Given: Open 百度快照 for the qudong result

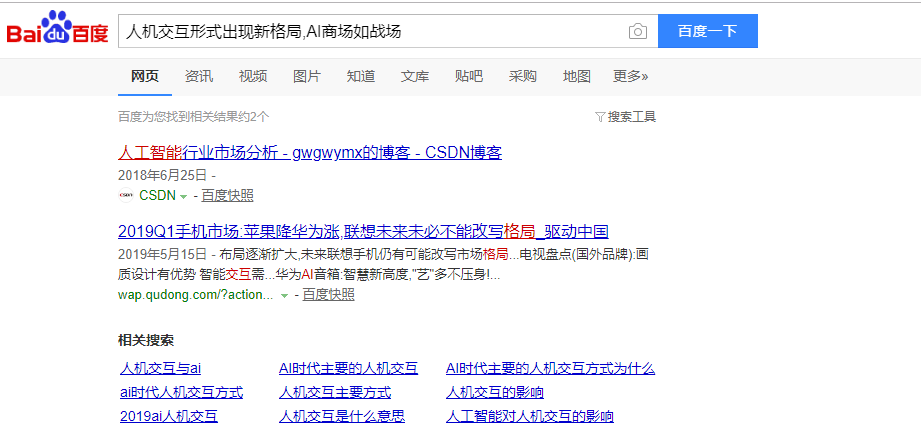Looking at the screenshot, I should [328, 295].
